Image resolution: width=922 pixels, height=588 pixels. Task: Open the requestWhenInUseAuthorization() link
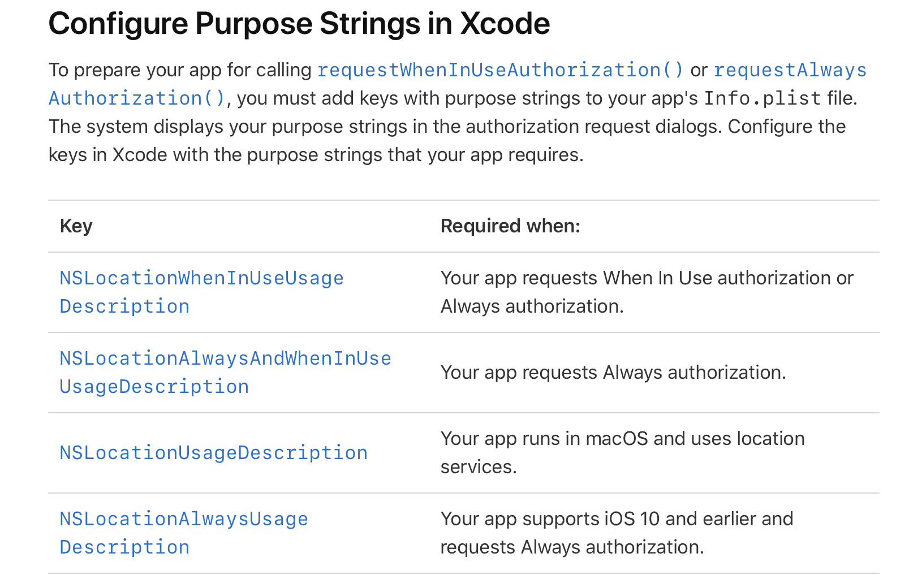pyautogui.click(x=500, y=70)
